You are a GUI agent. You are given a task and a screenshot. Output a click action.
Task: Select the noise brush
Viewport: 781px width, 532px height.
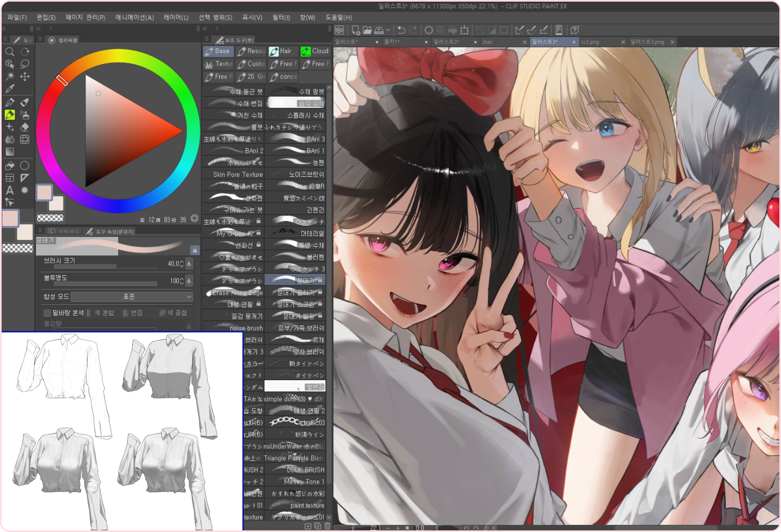pyautogui.click(x=233, y=328)
